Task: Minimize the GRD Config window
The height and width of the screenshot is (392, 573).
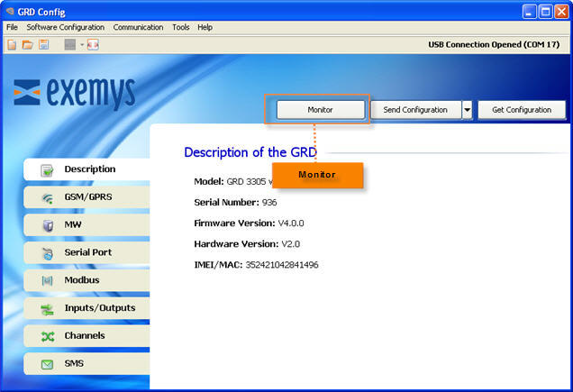Action: [529, 12]
